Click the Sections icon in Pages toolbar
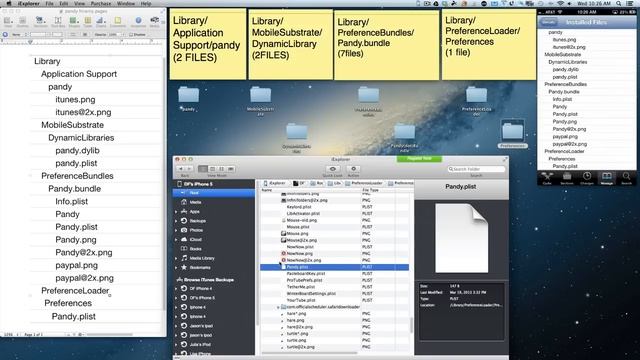This screenshot has width=640, height=360. 40,20
